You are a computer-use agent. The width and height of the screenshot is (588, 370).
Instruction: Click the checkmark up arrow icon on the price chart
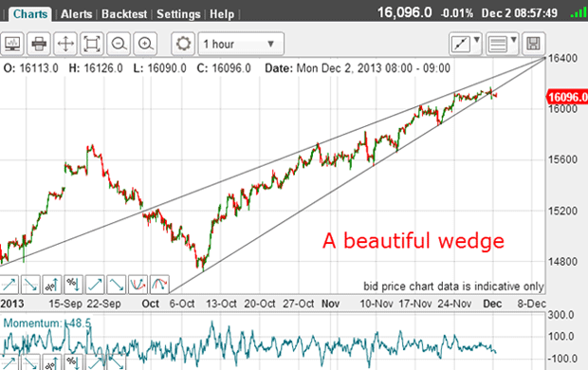[x=95, y=285]
